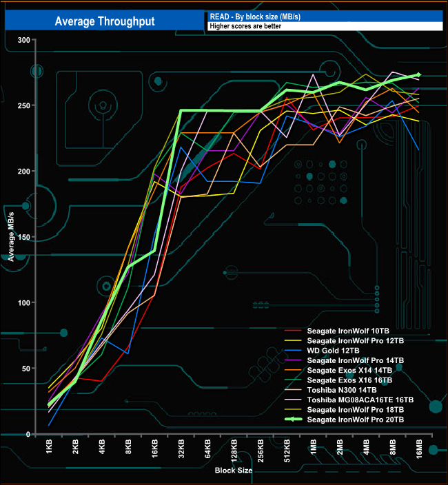Click the 250 y-axis value
Screen dimensions: 448x485
point(24,105)
